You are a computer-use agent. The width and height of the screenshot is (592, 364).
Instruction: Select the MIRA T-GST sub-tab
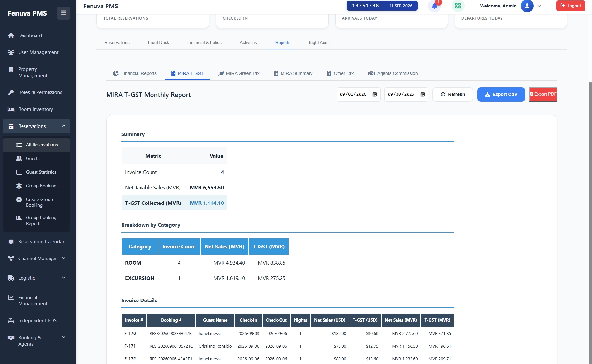point(187,74)
